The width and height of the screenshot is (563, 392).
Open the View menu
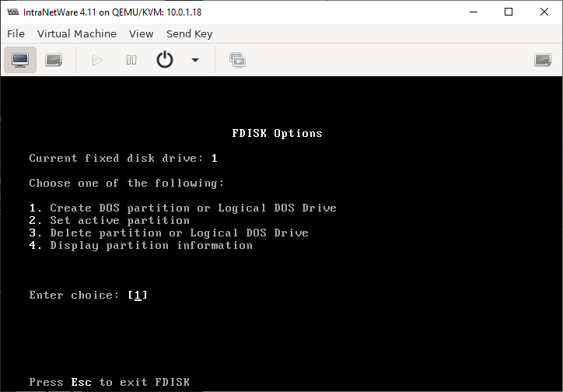click(x=141, y=33)
